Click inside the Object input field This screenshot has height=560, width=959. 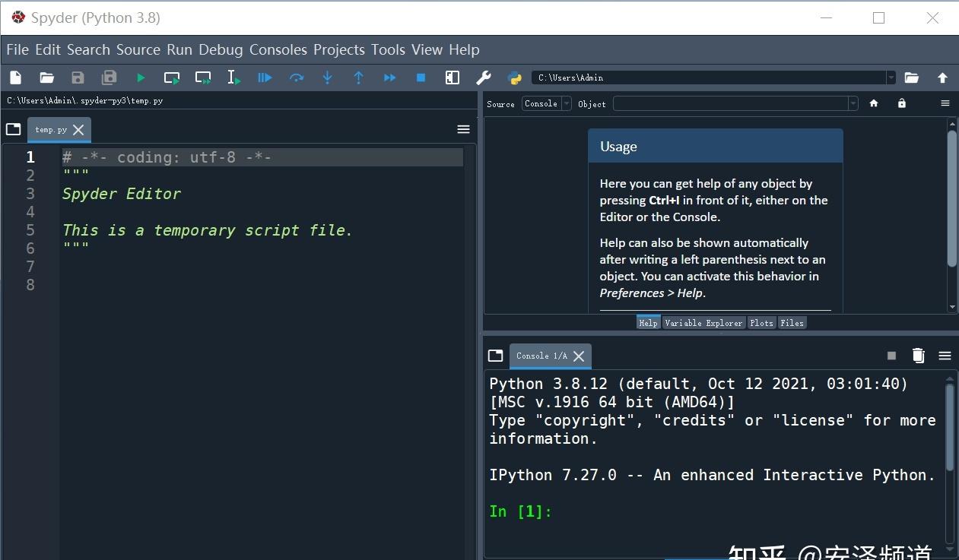tap(730, 103)
